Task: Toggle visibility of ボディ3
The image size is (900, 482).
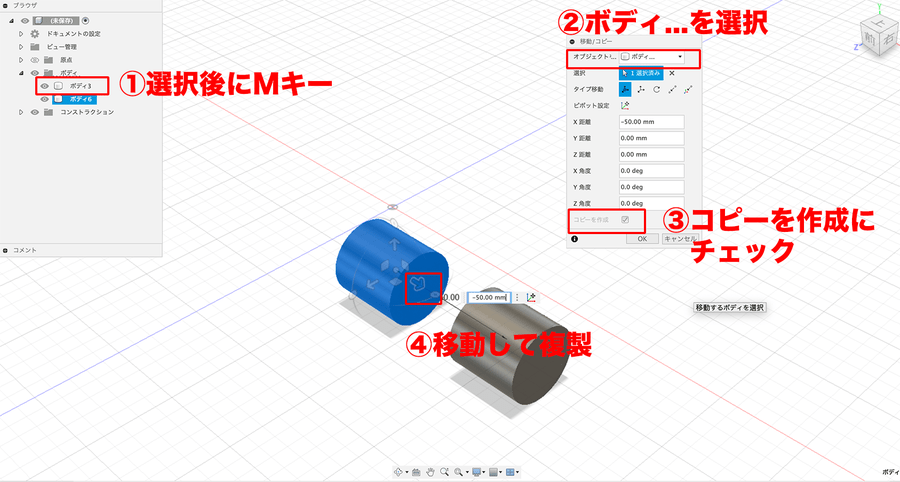Action: coord(44,86)
